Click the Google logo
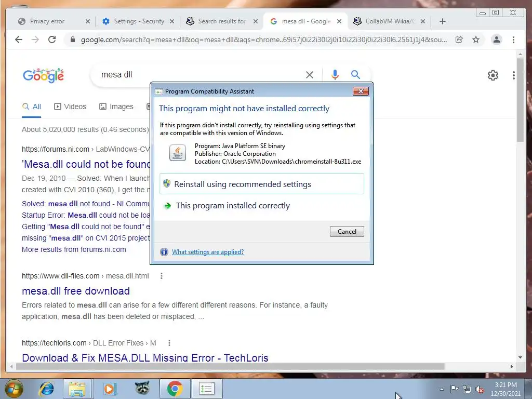Viewport: 532px width, 399px height. click(x=44, y=75)
